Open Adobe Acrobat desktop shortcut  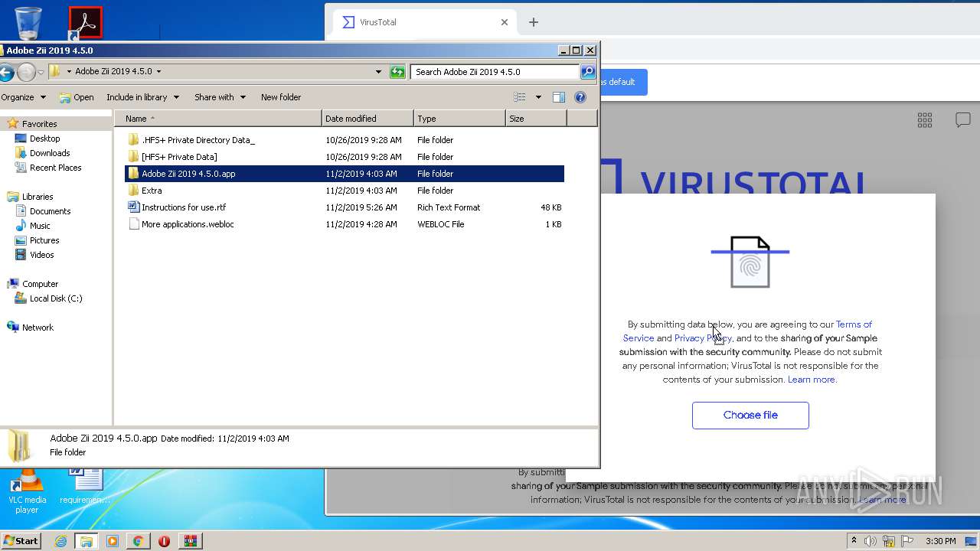click(85, 23)
